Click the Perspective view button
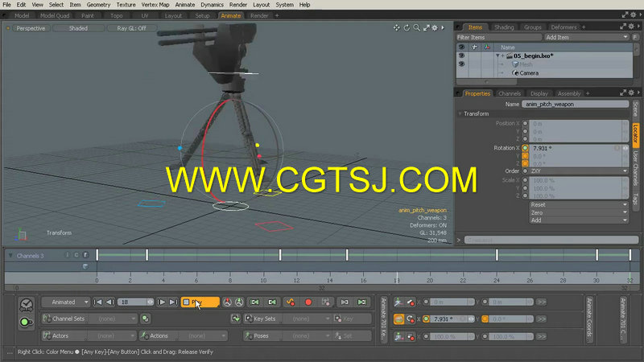Viewport: 644px width, 362px height. [31, 28]
